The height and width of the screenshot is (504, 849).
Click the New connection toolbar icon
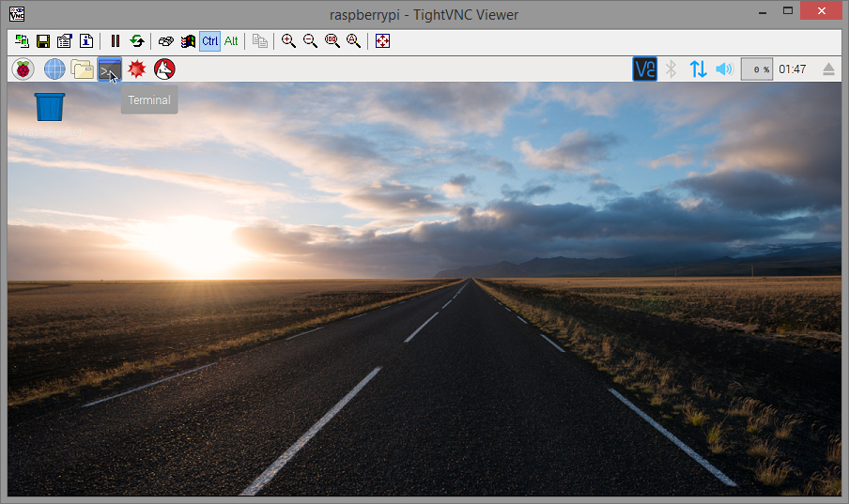[x=22, y=41]
